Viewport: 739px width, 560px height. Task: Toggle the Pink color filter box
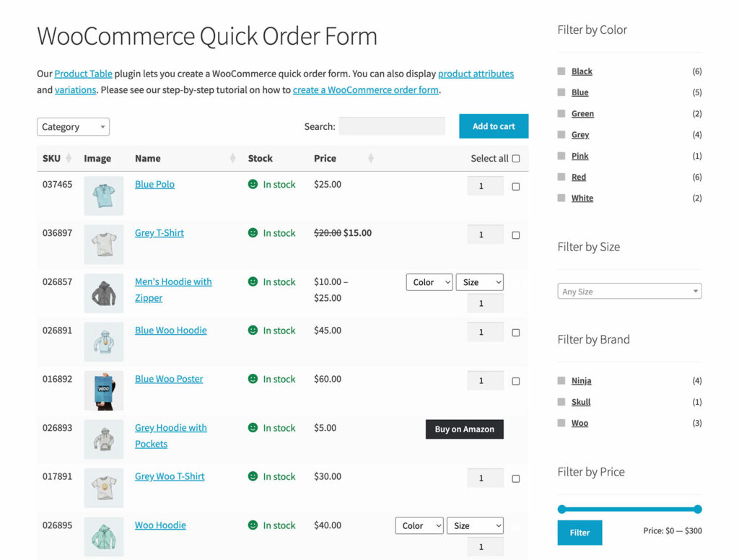coord(561,156)
